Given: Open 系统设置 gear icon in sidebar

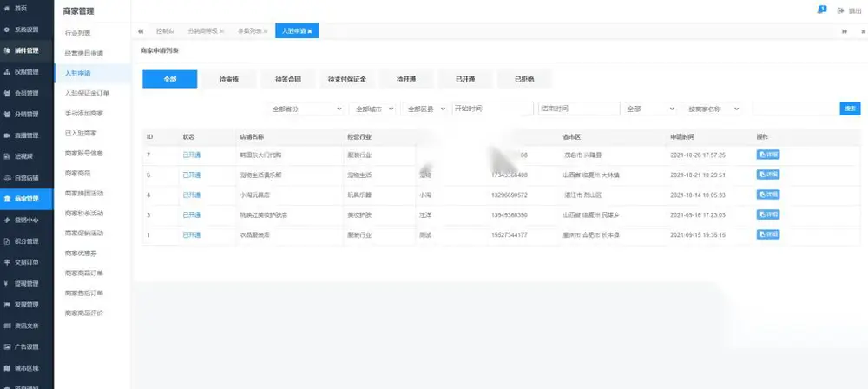Looking at the screenshot, I should point(7,30).
